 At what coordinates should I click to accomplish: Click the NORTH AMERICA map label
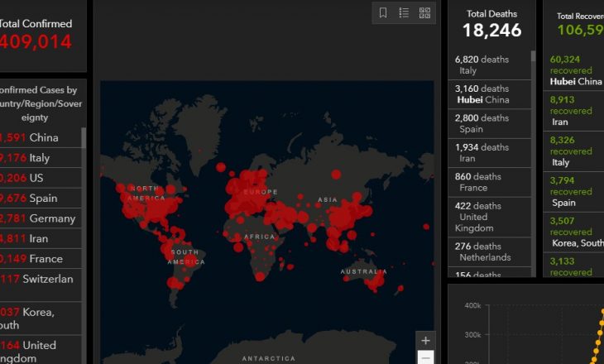pyautogui.click(x=146, y=194)
